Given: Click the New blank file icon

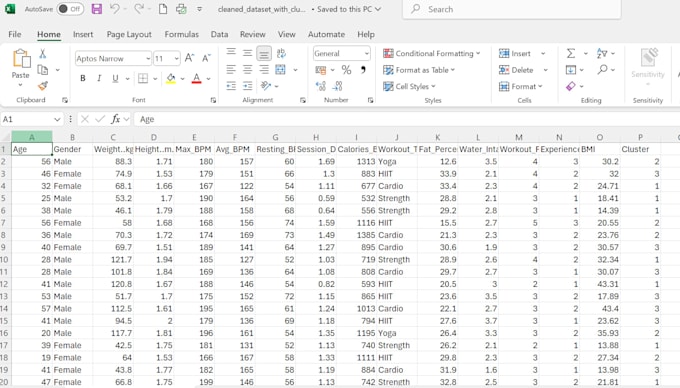Looking at the screenshot, I should (x=163, y=9).
